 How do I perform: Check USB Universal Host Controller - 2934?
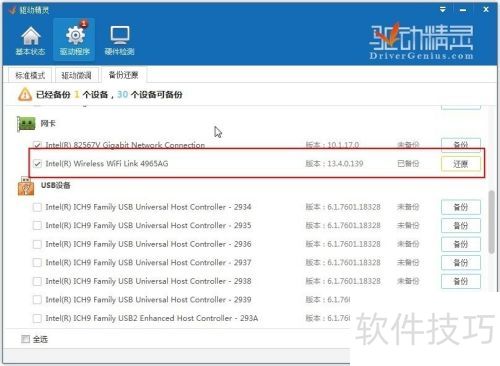(37, 207)
